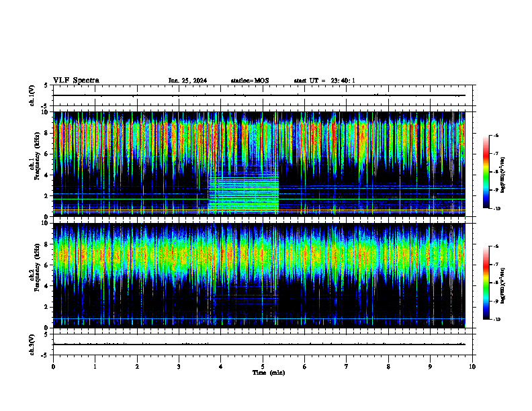Click the ch.1(V) axis label
Viewport: 532px width, 411px height.
[32, 95]
